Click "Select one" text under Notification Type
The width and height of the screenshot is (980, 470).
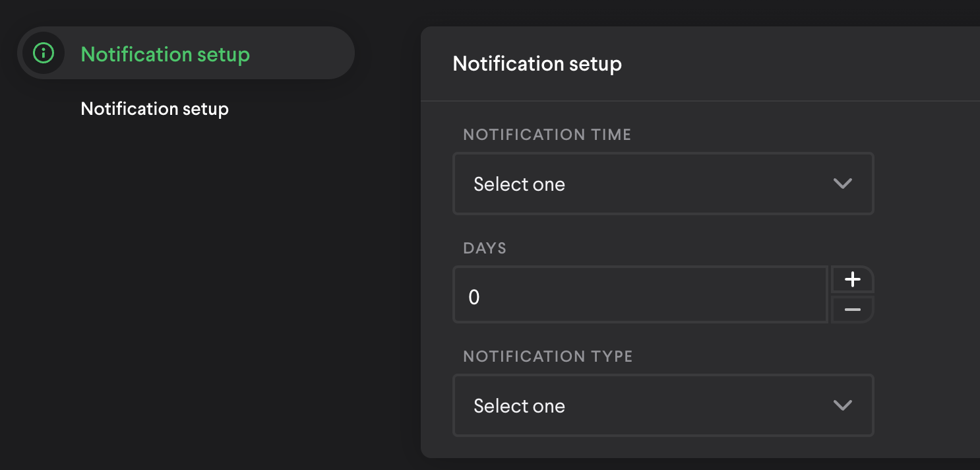519,406
